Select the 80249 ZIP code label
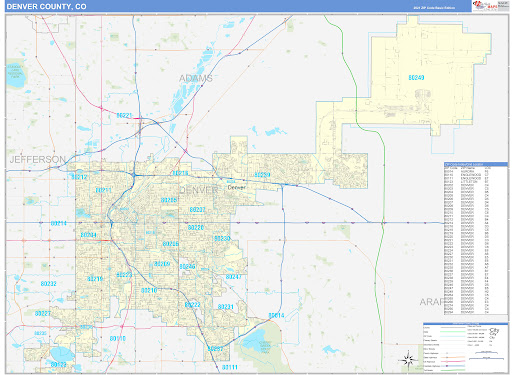The image size is (512, 375). click(416, 78)
